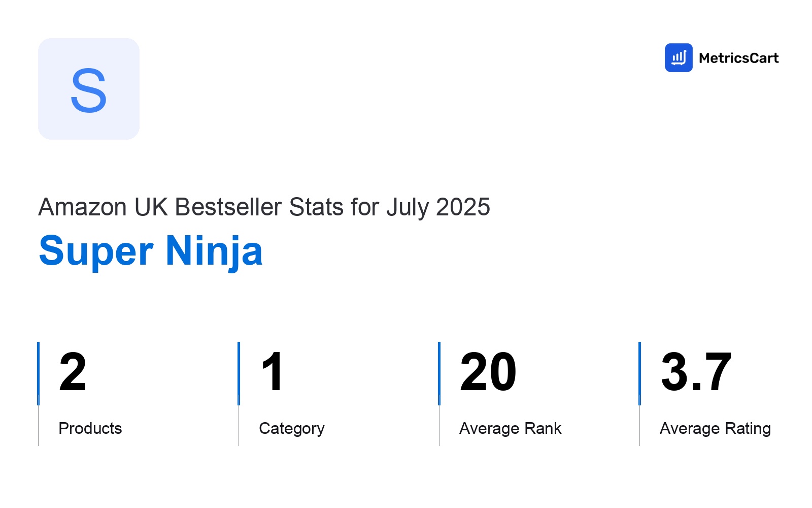Screen dimensions: 812x508
Task: Select the Products label
Action: [x=90, y=428]
